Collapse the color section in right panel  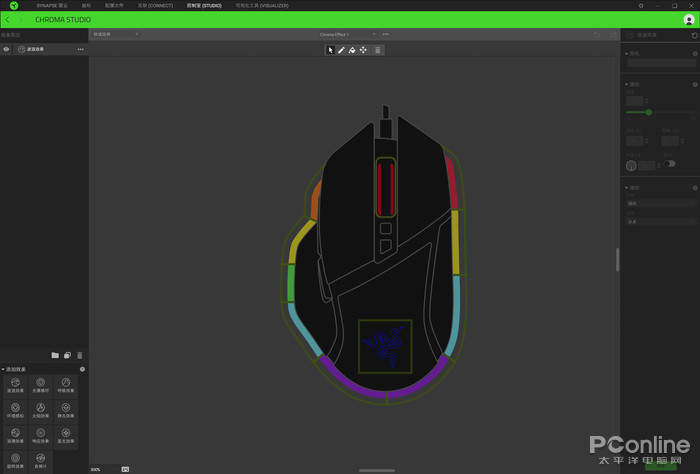point(627,54)
